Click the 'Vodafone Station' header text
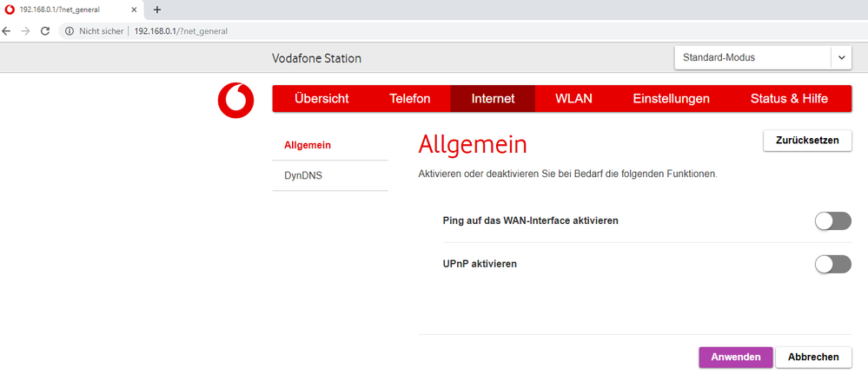The height and width of the screenshot is (381, 868). click(x=316, y=58)
